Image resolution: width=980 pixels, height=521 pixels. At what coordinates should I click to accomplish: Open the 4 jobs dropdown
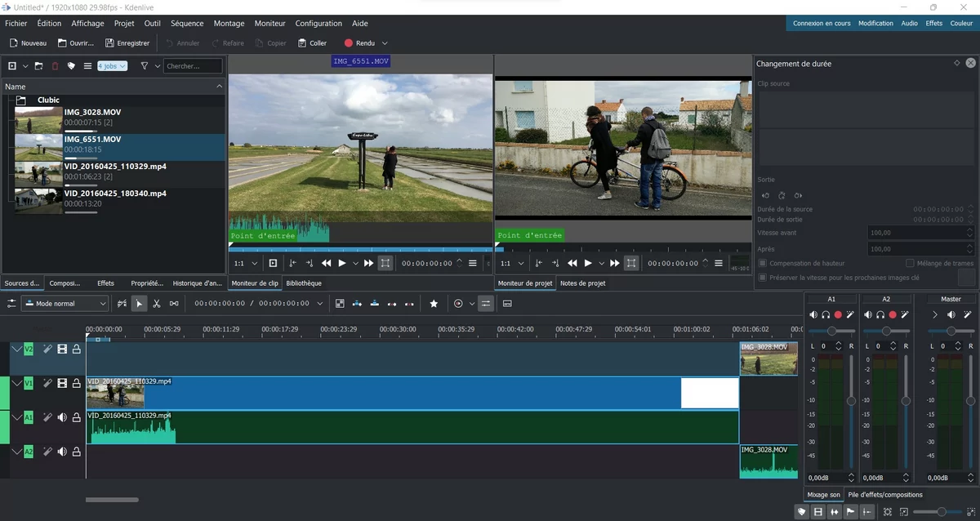(x=112, y=66)
